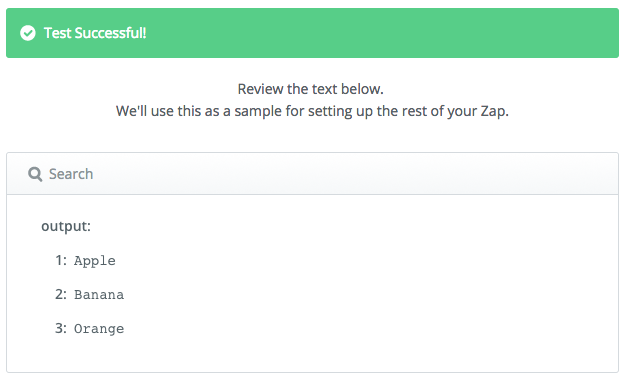Click the Search placeholder text
629x382 pixels.
[71, 174]
